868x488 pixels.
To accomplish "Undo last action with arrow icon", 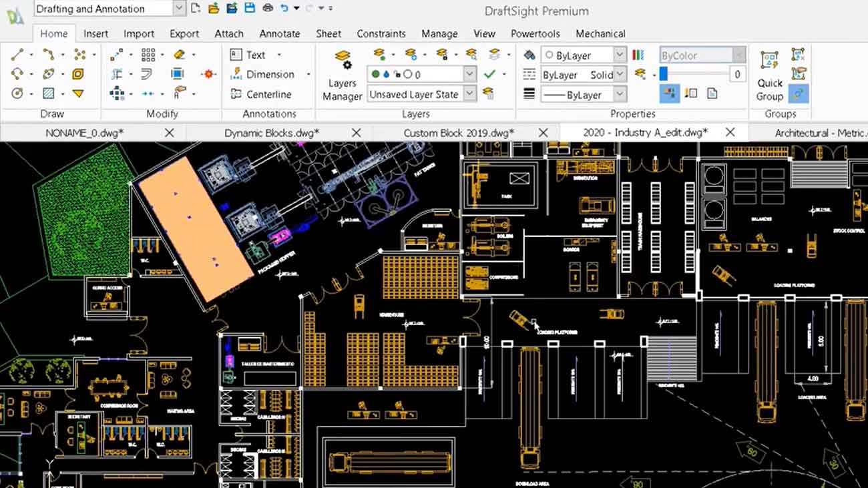I will coord(285,9).
